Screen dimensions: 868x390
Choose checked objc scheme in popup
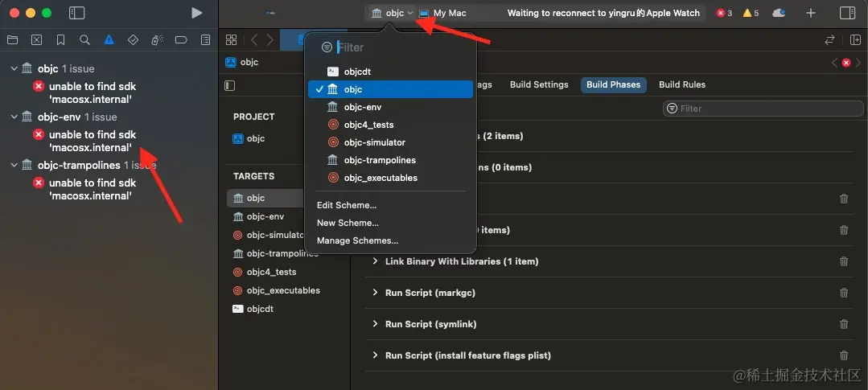390,89
